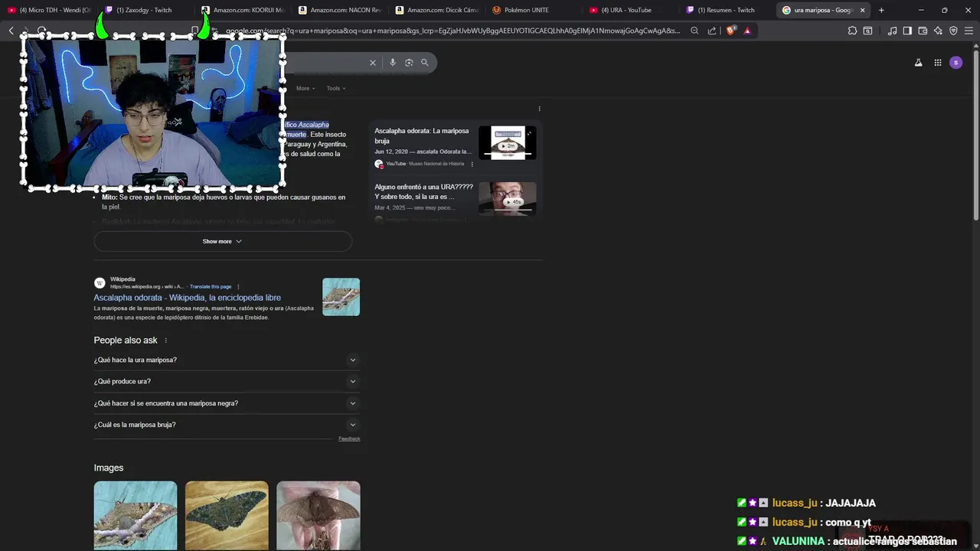Open the Brave Wallet icon
This screenshot has width=980, height=551.
click(923, 31)
